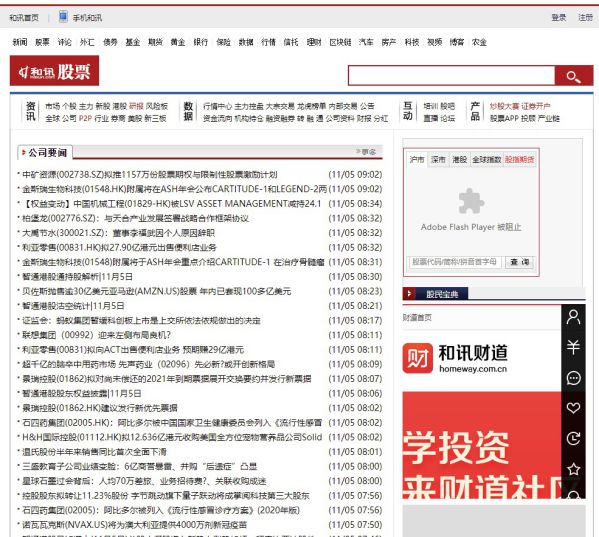This screenshot has height=537, width=599.
Task: Open 研报 red link in 资讯 section
Action: click(x=136, y=106)
